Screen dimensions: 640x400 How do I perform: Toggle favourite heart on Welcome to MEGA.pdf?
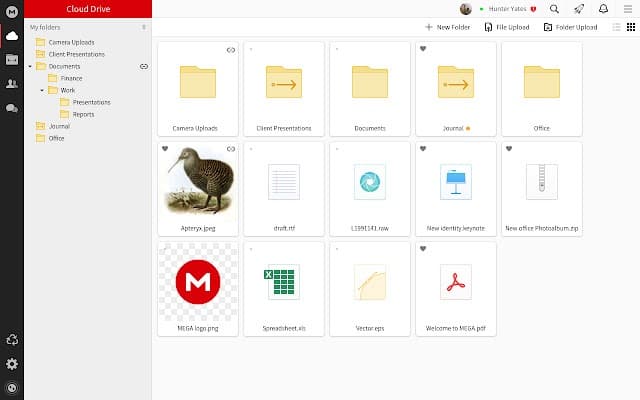[x=423, y=249]
